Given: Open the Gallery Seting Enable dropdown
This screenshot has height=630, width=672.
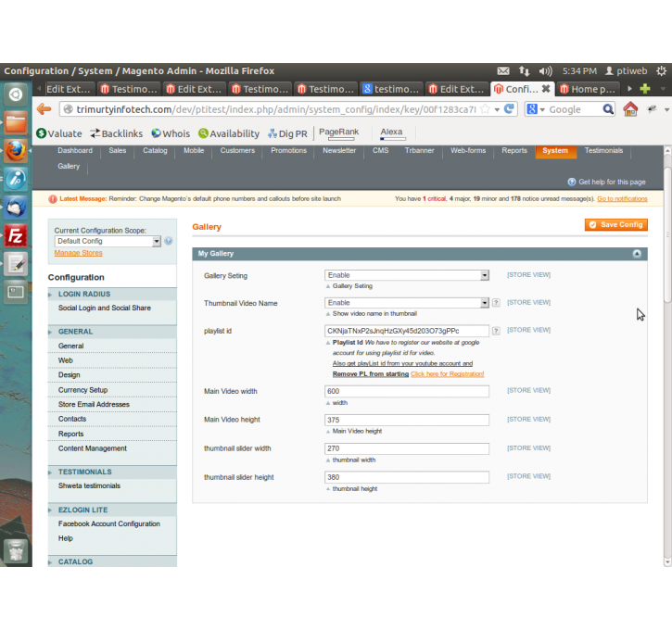Looking at the screenshot, I should click(x=407, y=275).
